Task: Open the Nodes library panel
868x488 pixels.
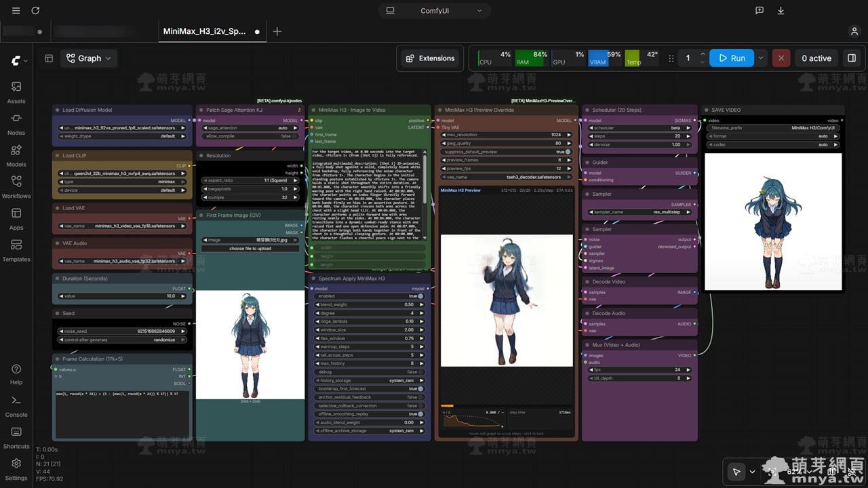Action: pyautogui.click(x=16, y=124)
